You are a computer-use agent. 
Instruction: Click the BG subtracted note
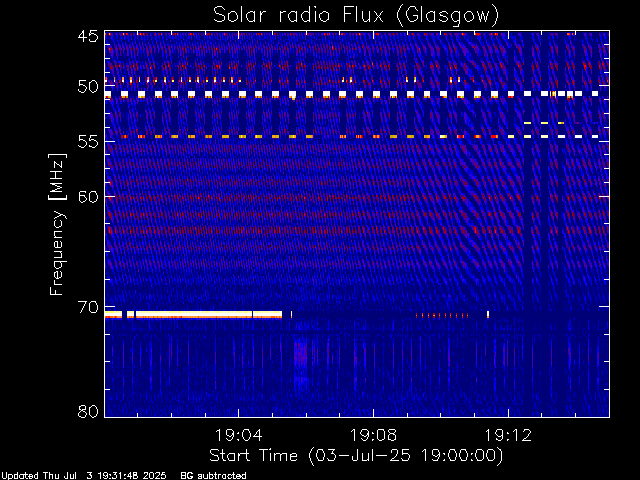pyautogui.click(x=213, y=476)
